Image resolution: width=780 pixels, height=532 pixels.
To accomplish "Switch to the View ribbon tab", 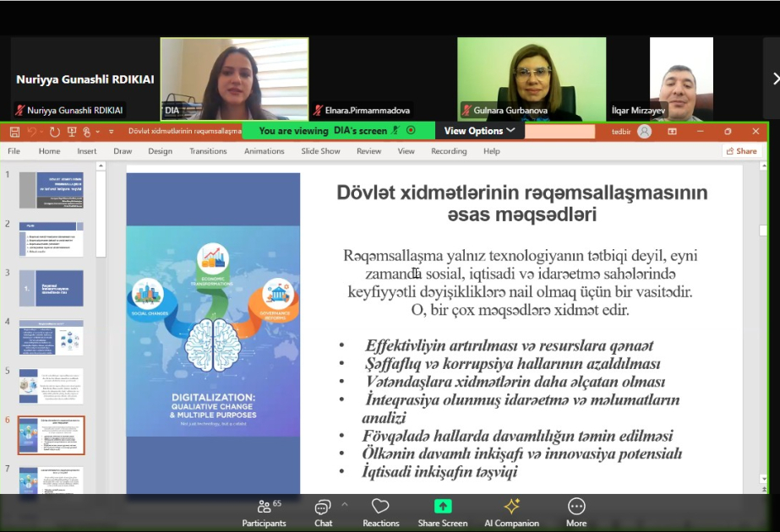I will point(406,151).
